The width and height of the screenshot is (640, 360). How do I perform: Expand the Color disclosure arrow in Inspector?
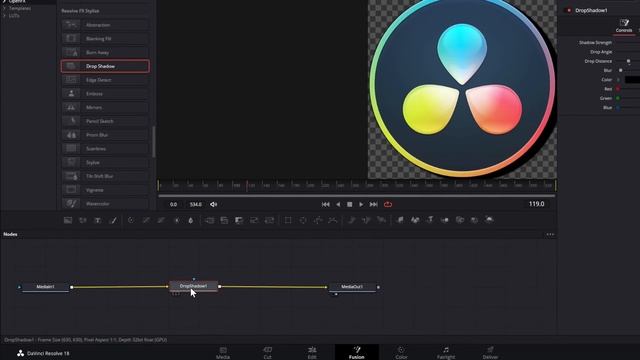pos(618,80)
